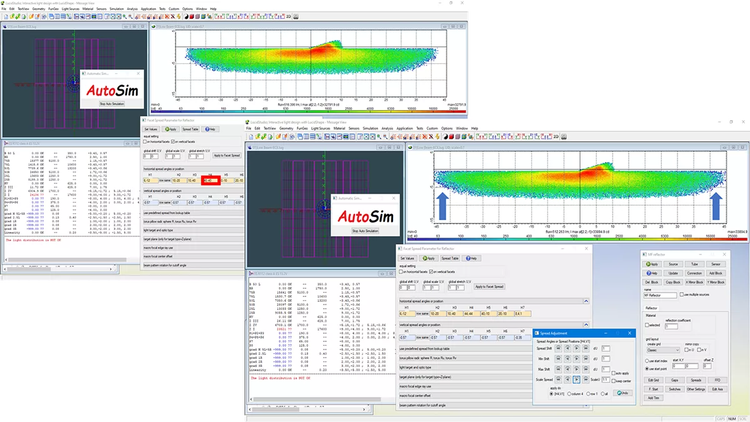The width and height of the screenshot is (750, 422).
Task: Click Spread Shift double-left arrow button
Action: (558, 348)
